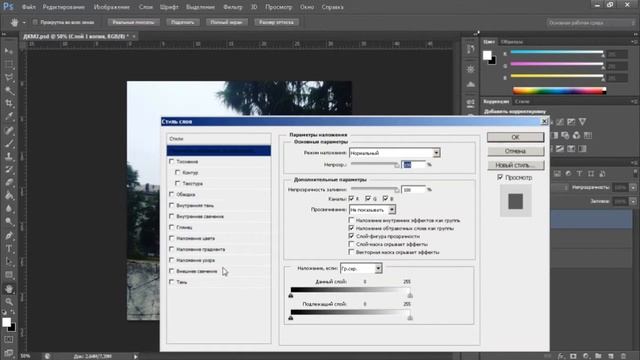640x360 pixels.
Task: Open the Фильтр menu
Action: coord(233,7)
